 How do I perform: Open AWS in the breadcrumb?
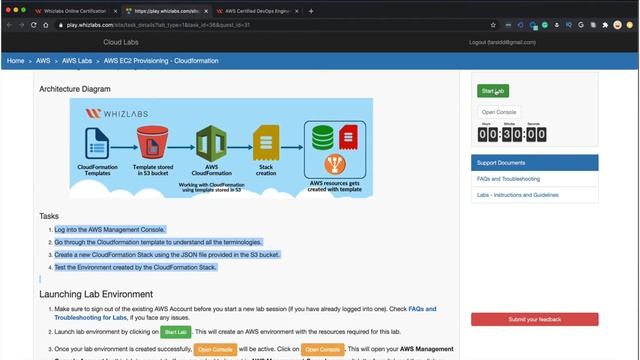point(43,61)
